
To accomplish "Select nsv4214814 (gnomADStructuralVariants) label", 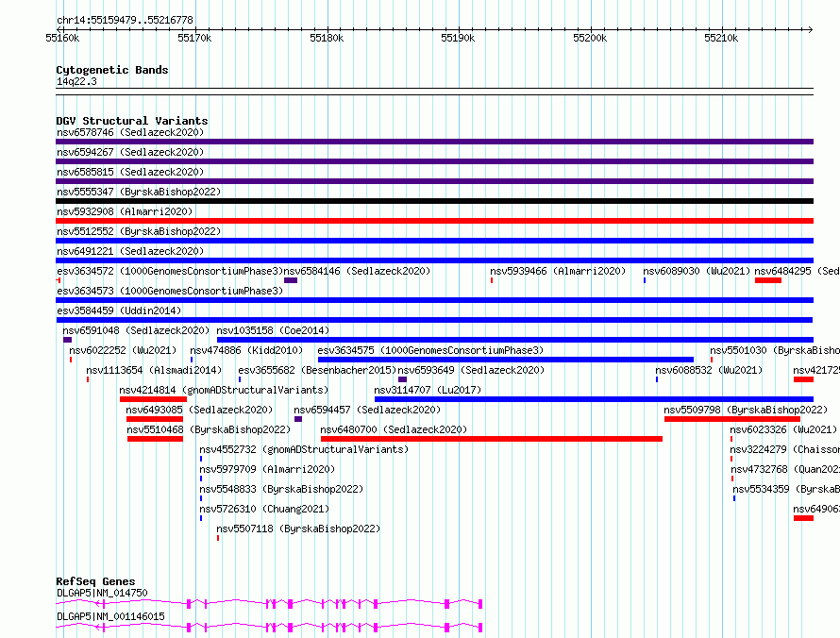I will click(224, 390).
